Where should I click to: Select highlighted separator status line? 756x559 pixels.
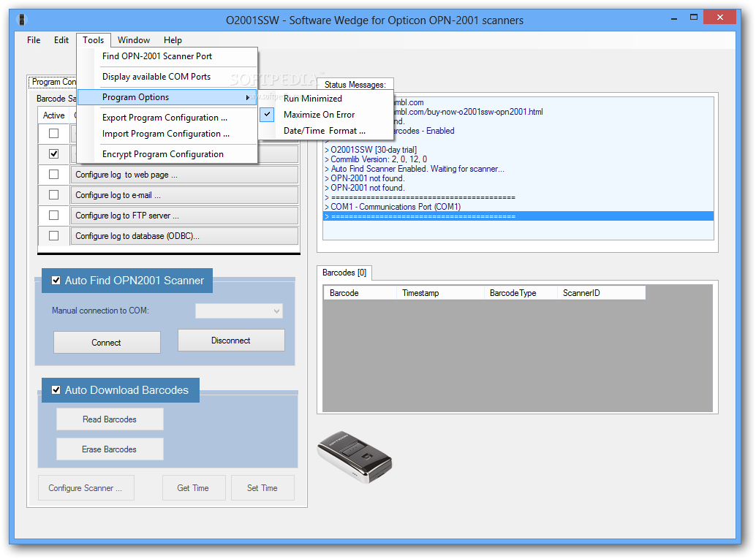(518, 216)
